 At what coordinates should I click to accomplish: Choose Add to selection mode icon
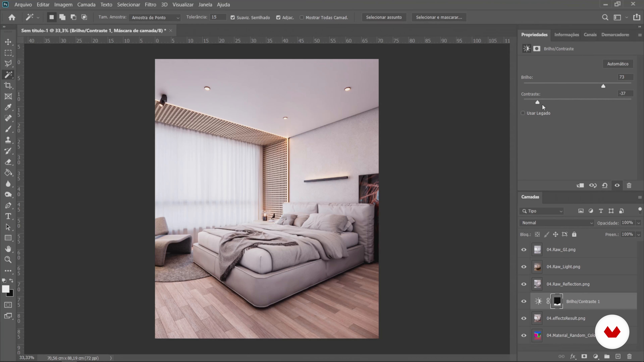pyautogui.click(x=62, y=17)
